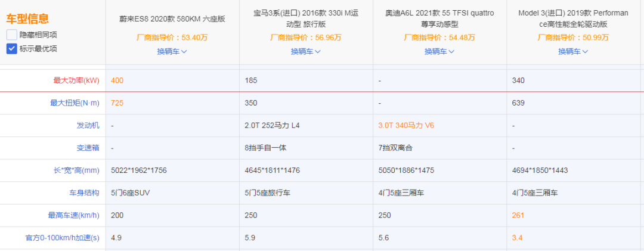Click 官方0-100km/h加速(s) row label
This screenshot has height=251, width=644.
coord(64,238)
